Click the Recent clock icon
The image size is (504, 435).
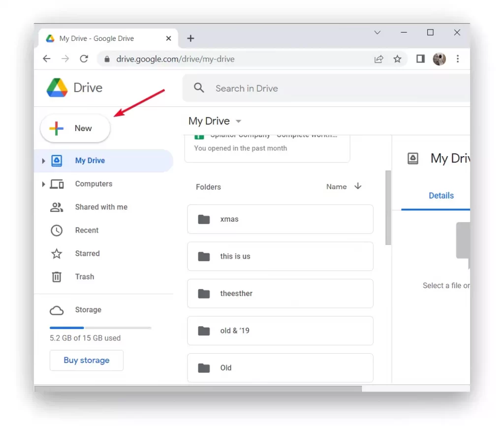(57, 231)
